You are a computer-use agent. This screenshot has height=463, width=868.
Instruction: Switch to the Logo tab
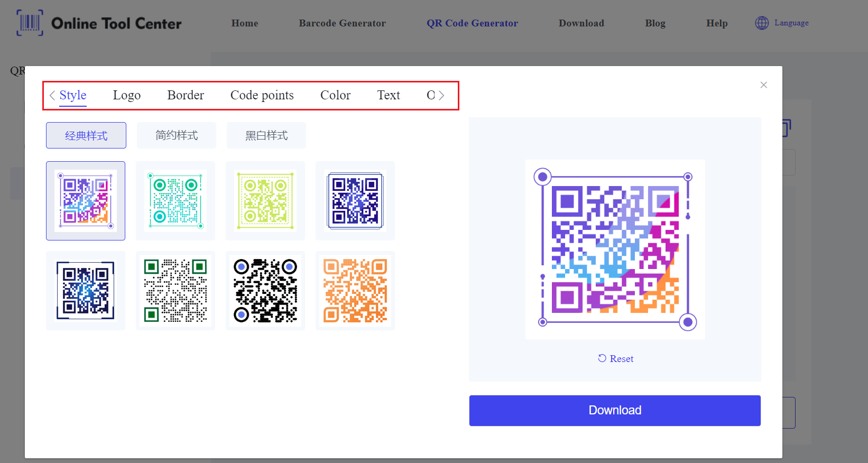point(127,95)
